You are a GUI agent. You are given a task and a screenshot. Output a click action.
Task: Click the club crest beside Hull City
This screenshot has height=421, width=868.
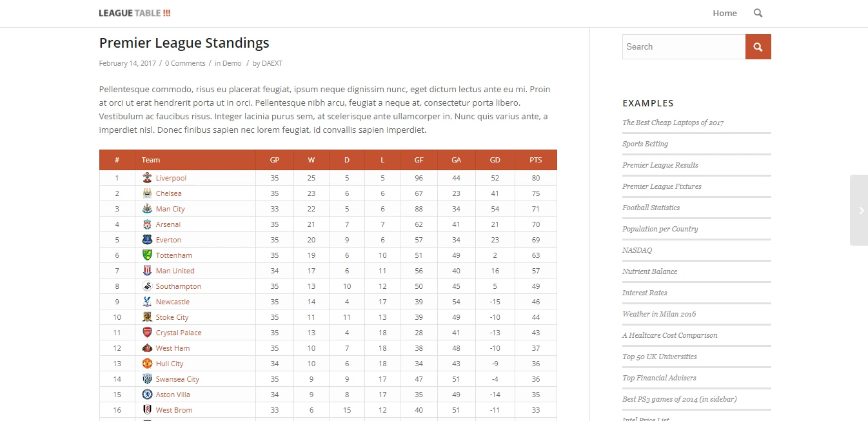[x=147, y=364]
